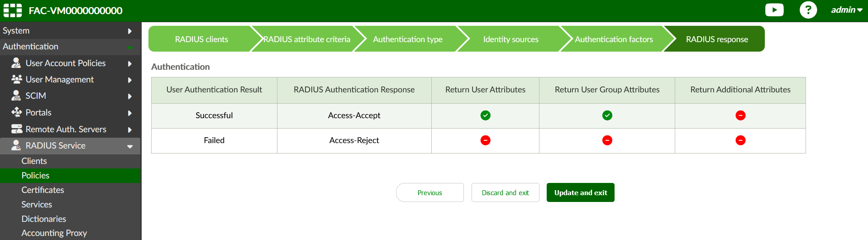This screenshot has width=868, height=240.
Task: Click Discard and exit button
Action: point(505,192)
